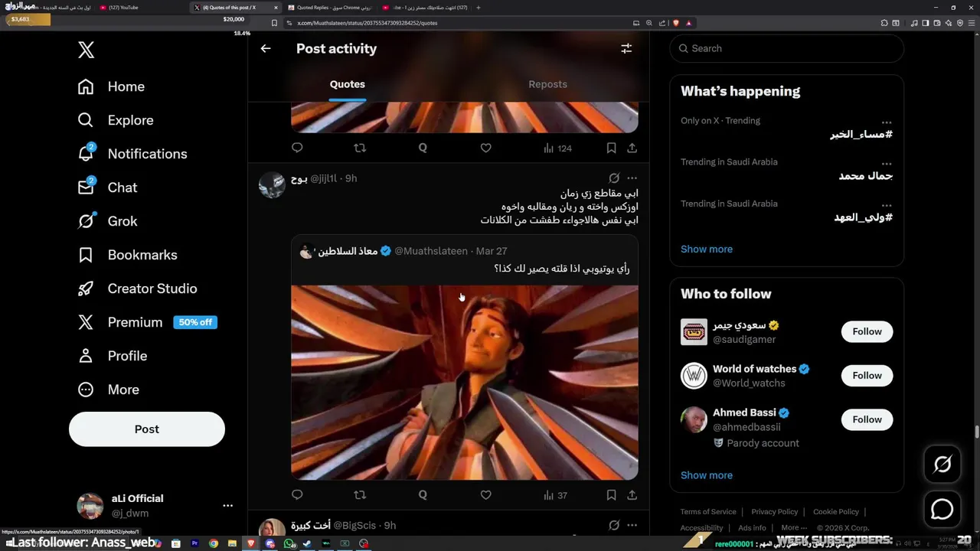View analytics showing 124 views

tap(557, 148)
